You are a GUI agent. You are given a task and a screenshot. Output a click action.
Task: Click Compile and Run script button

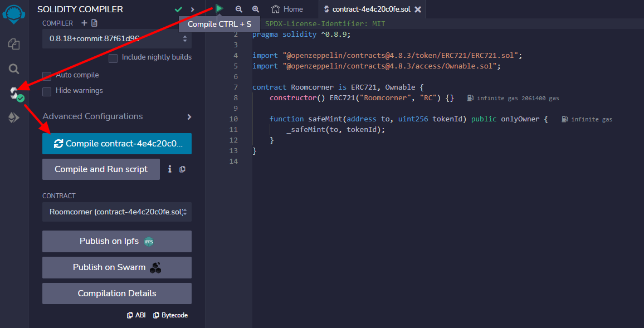point(101,169)
